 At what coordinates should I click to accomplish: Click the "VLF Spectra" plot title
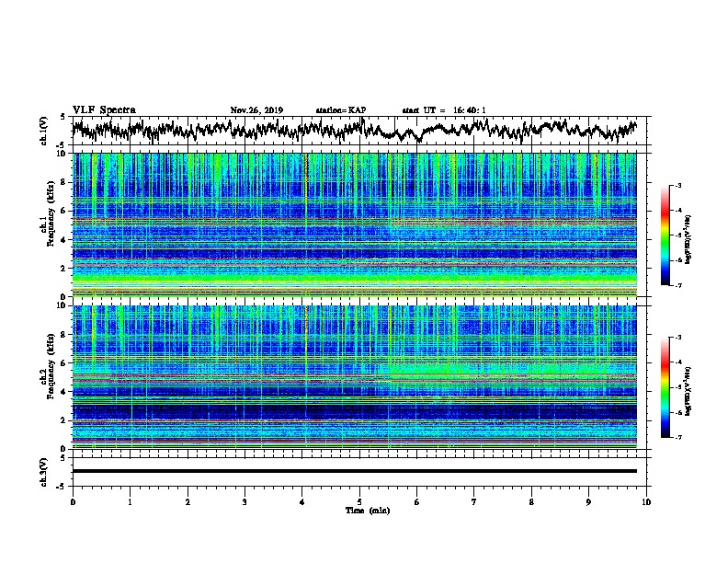(104, 110)
